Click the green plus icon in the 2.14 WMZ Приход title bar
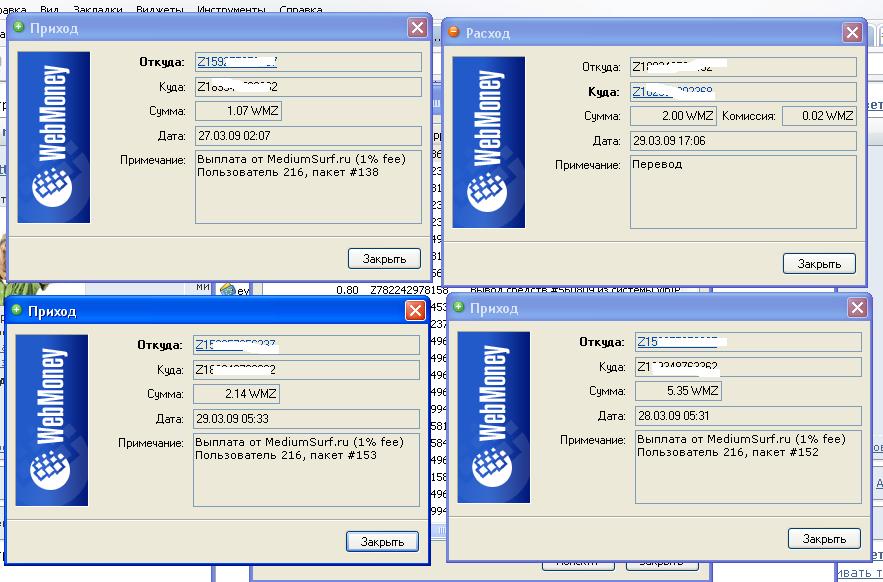The image size is (883, 582). click(16, 309)
